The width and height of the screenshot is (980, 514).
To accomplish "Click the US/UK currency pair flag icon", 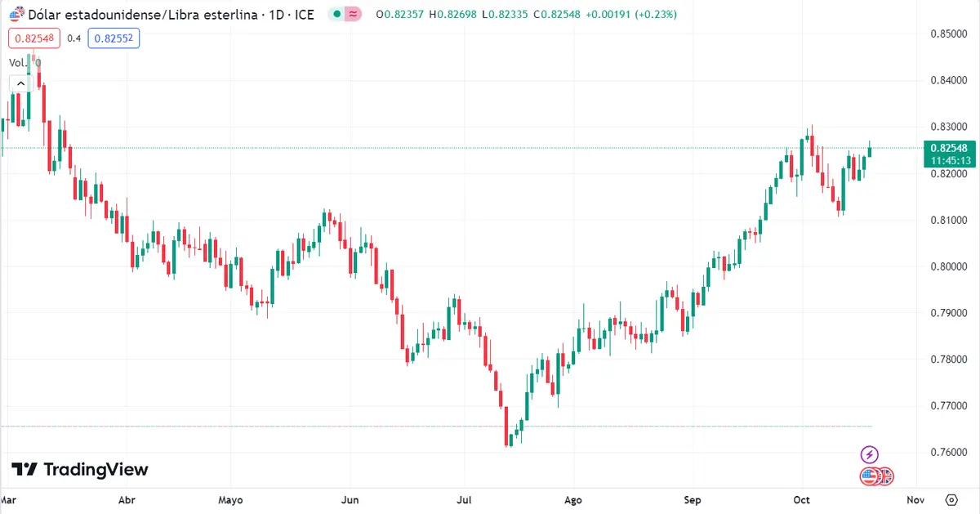I will point(875,476).
